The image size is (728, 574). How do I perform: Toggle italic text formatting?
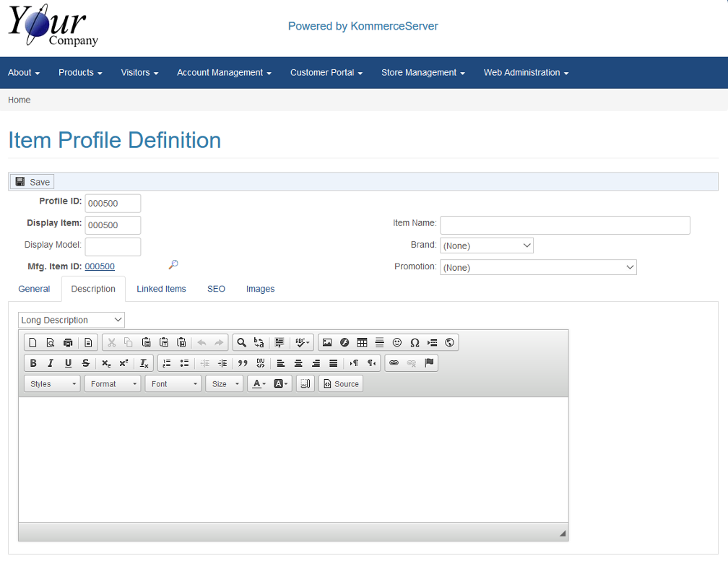click(x=51, y=363)
